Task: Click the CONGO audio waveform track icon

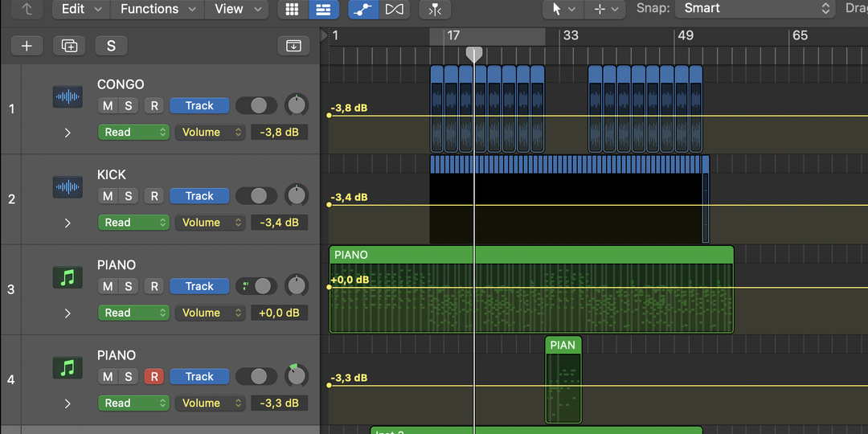Action: (68, 97)
